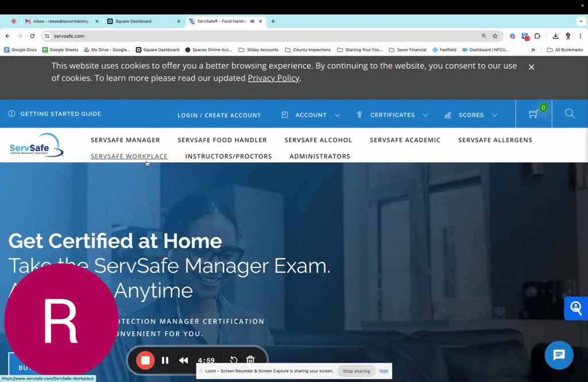Open the Privacy Policy link
588x382 pixels.
click(273, 78)
